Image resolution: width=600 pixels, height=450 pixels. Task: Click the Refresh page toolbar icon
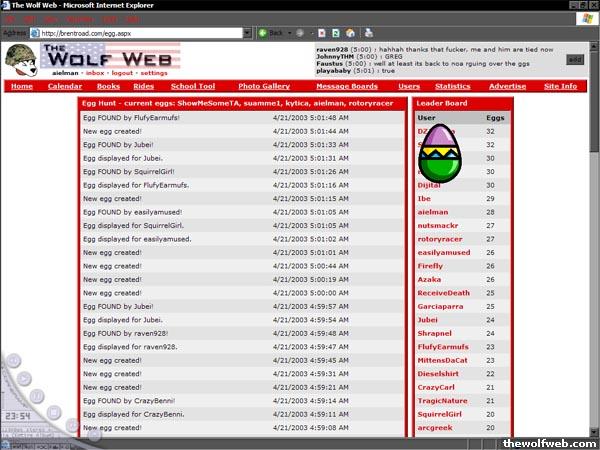[x=336, y=33]
